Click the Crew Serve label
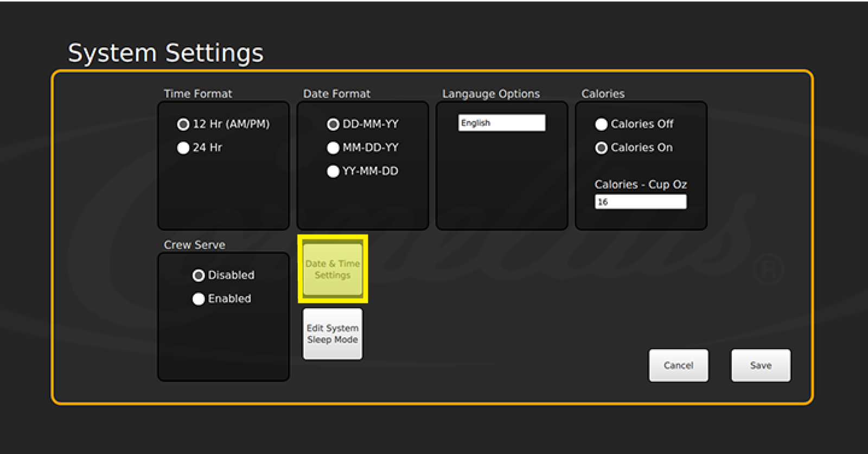The image size is (868, 454). pos(194,245)
